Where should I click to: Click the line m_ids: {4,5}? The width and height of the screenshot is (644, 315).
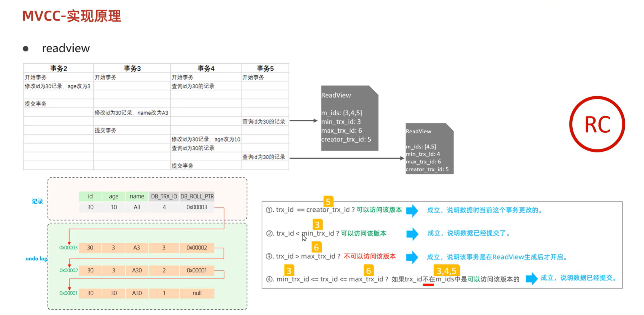[421, 146]
